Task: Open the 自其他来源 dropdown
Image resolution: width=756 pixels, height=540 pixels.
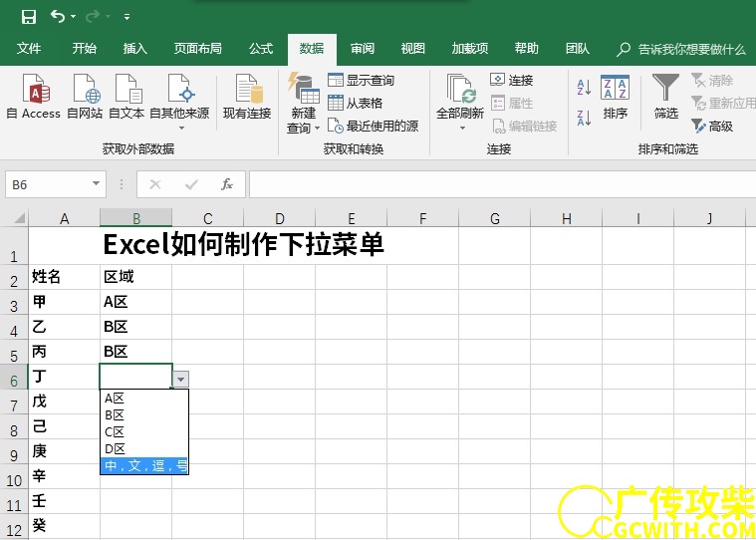Action: (x=179, y=103)
